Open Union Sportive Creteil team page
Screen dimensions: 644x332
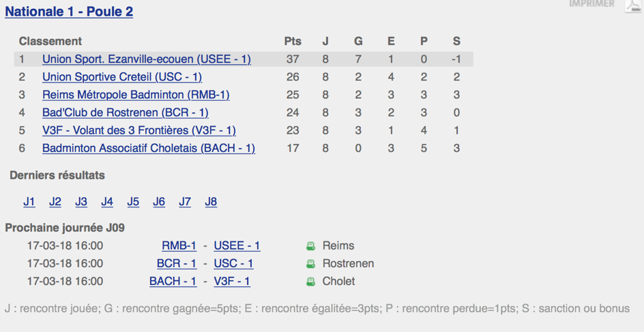point(122,77)
